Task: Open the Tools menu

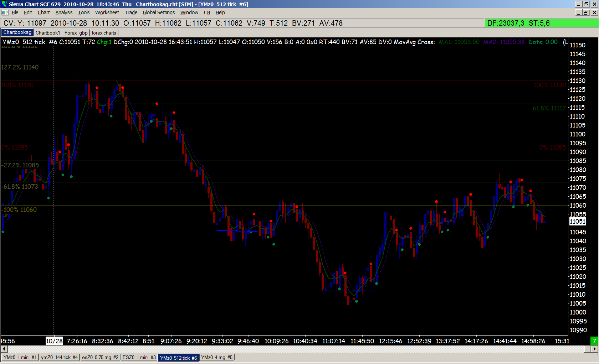Action: [84, 12]
